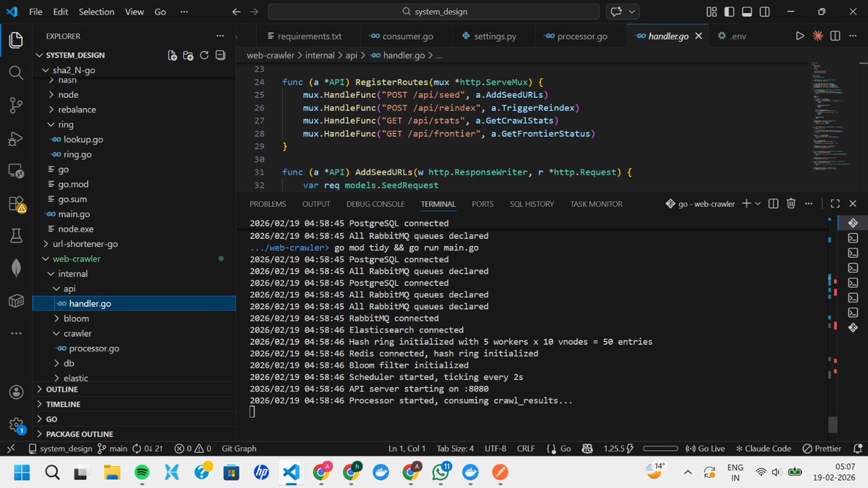Image resolution: width=868 pixels, height=488 pixels.
Task: Collapse all folders in Explorer
Action: point(220,55)
